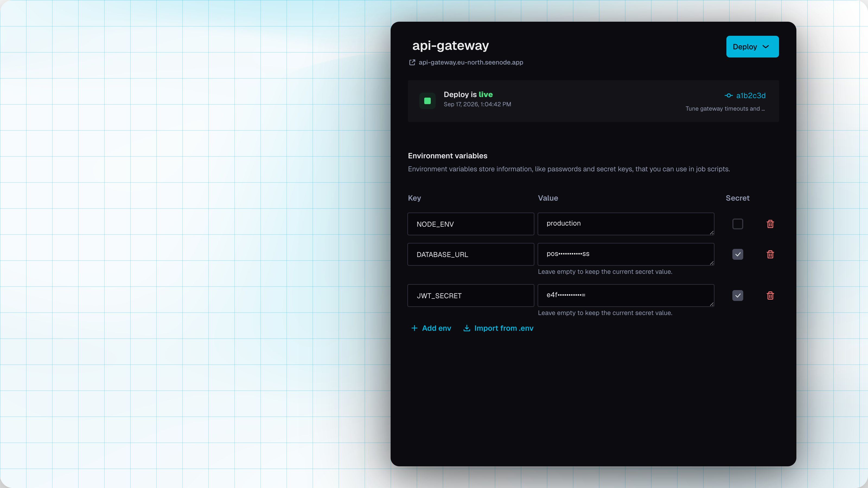Uncheck the secret box for JWT_SECRET
The width and height of the screenshot is (868, 488).
738,295
